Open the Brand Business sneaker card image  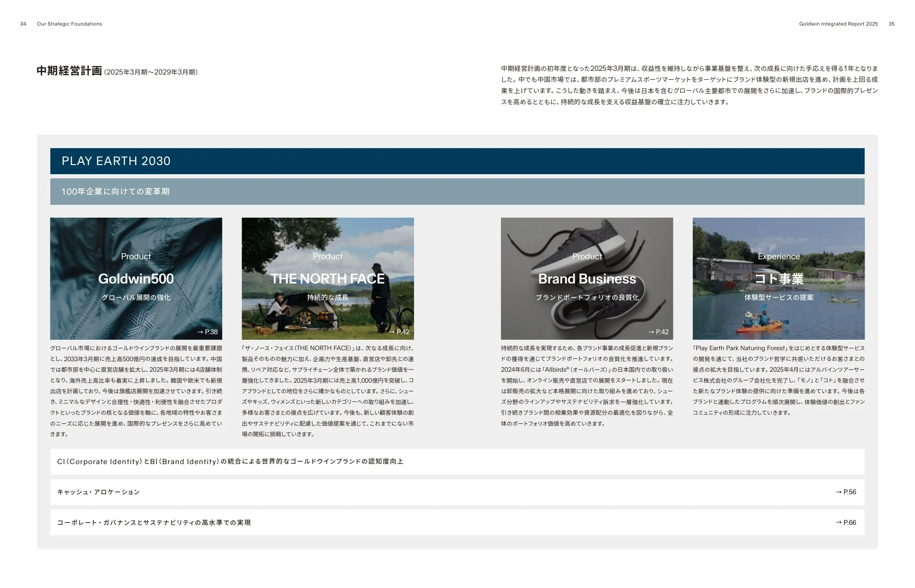(x=587, y=278)
